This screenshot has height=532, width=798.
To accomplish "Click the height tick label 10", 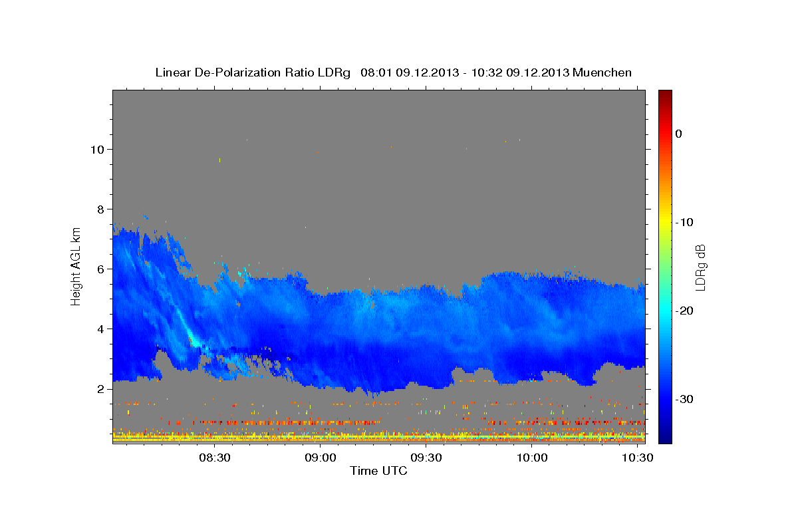I will click(97, 149).
